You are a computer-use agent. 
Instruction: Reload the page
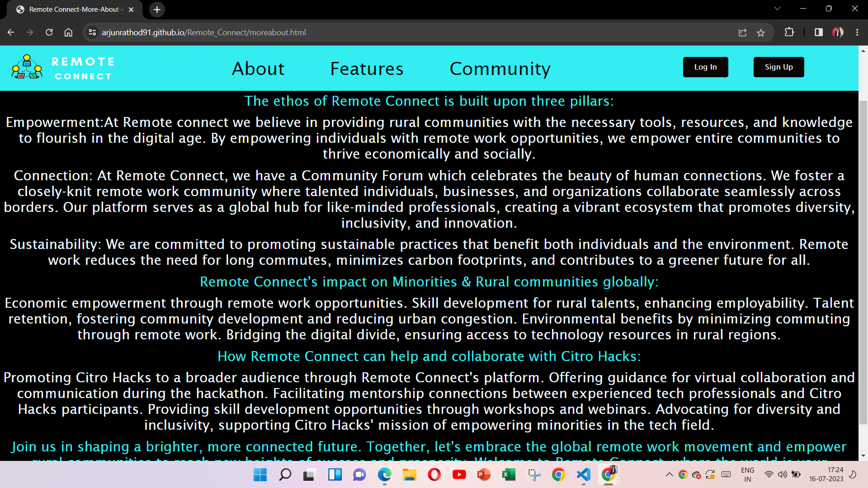(49, 33)
